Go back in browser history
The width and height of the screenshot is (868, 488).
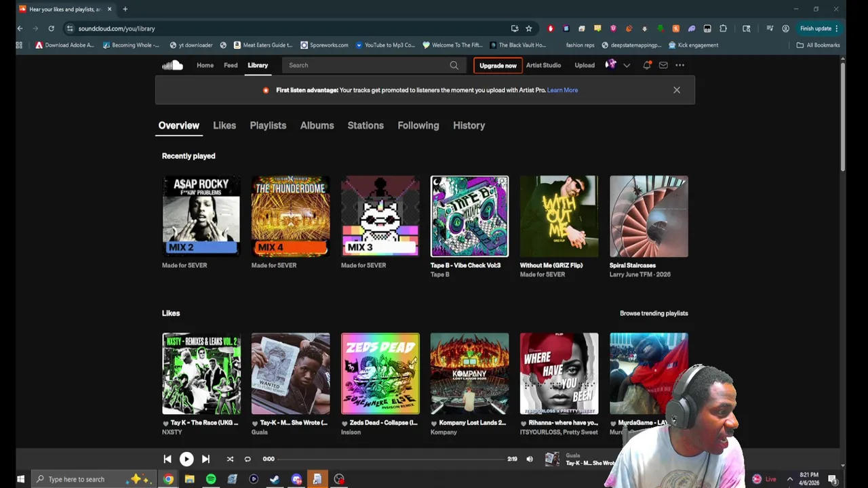click(x=20, y=28)
